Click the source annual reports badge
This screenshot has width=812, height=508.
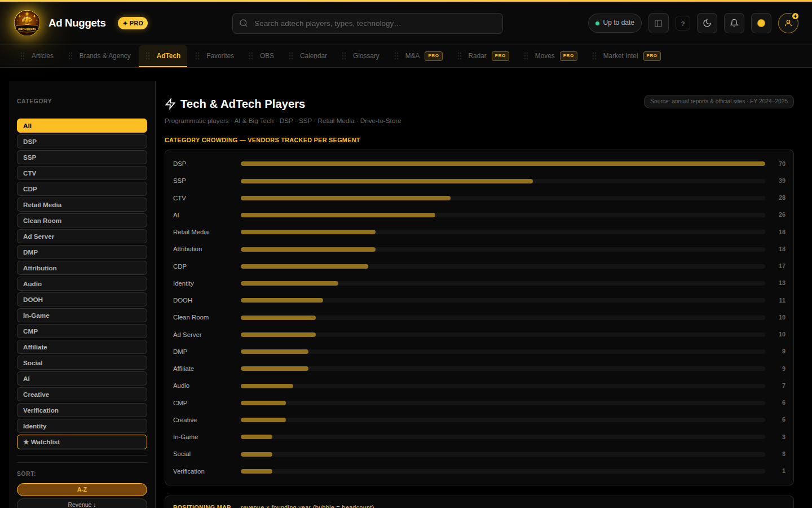(719, 102)
